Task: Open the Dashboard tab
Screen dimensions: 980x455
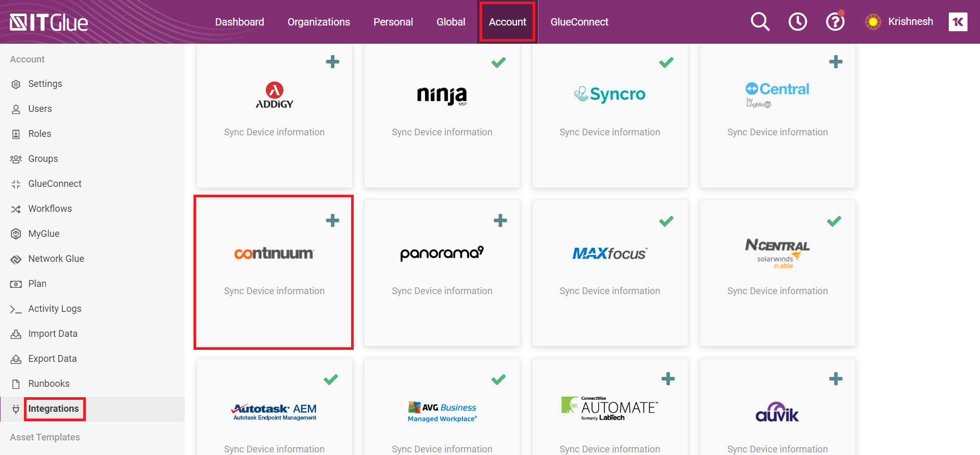Action: click(240, 22)
